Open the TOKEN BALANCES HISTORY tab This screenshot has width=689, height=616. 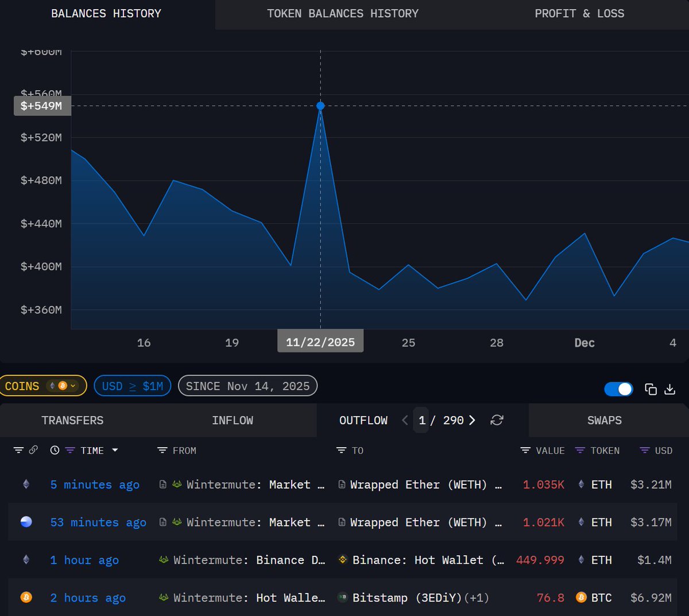pyautogui.click(x=343, y=13)
